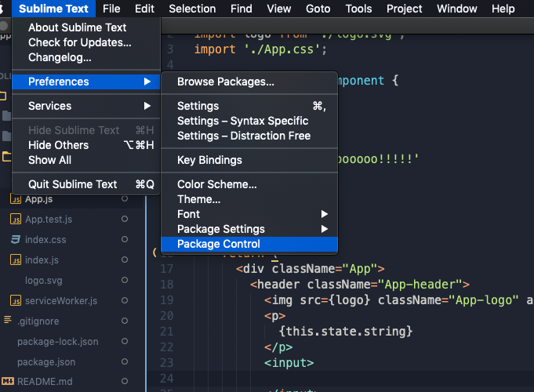This screenshot has height=392, width=534.
Task: Click the status circle next to index.js
Action: pos(125,260)
